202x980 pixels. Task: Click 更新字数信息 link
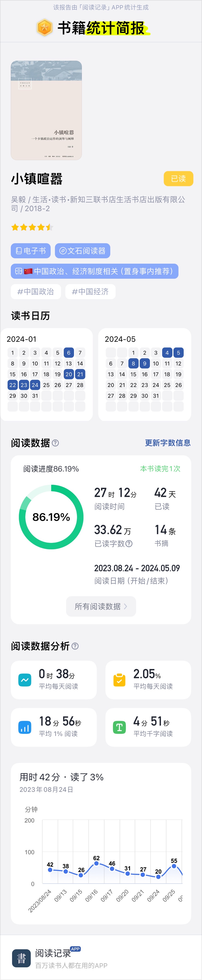[168, 443]
